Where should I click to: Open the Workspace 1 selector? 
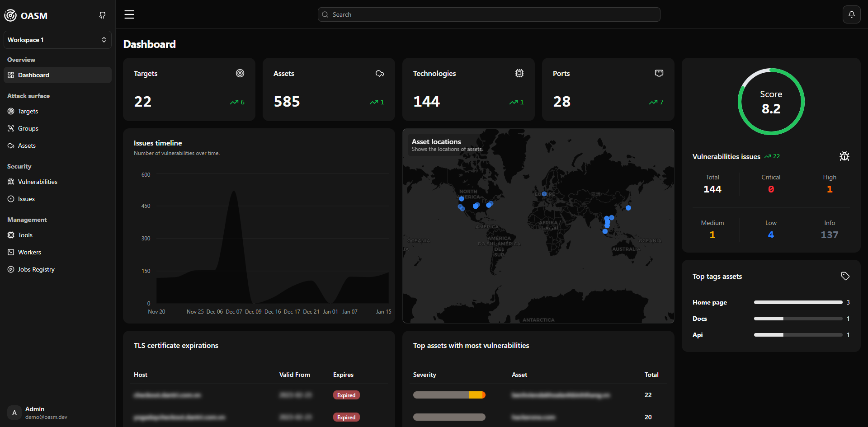(x=57, y=40)
